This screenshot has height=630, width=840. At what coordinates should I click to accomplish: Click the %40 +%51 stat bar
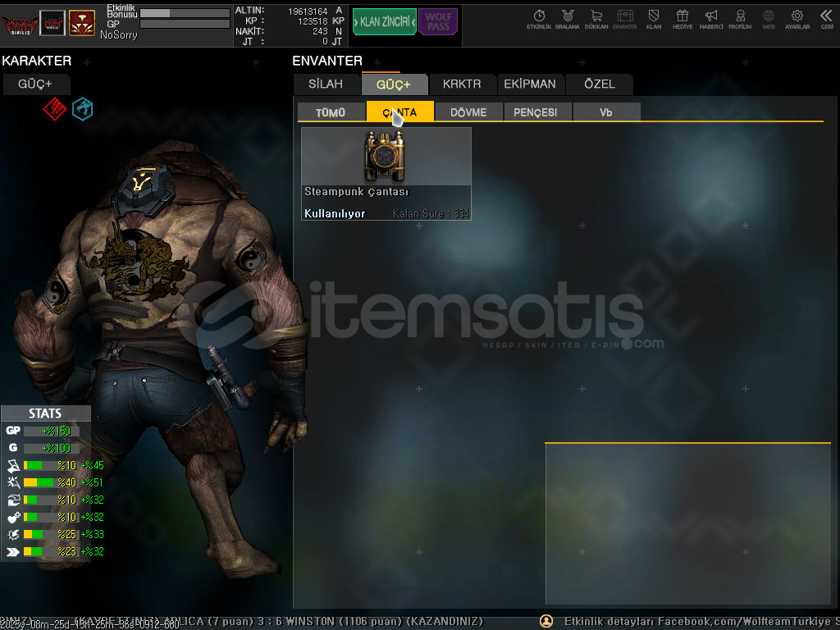(51, 482)
